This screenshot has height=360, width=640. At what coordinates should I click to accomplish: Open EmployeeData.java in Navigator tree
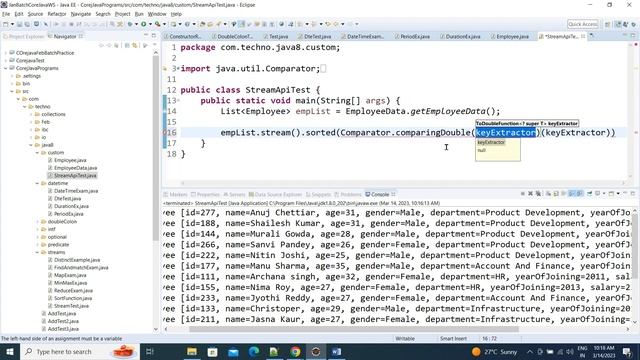[x=76, y=168]
